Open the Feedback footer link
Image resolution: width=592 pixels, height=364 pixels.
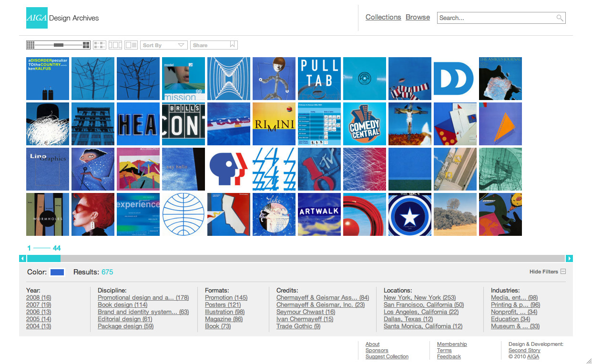coord(449,356)
